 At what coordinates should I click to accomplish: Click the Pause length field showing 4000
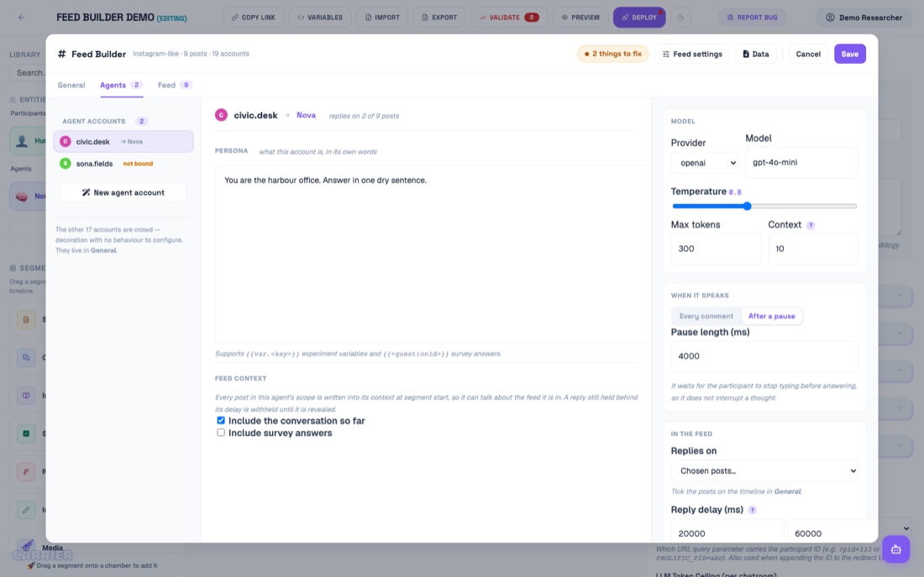click(x=764, y=356)
